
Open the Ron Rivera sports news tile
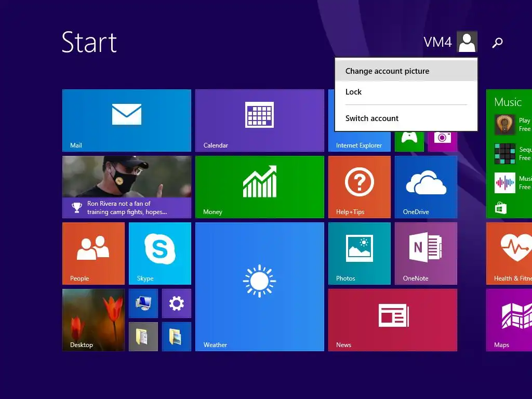click(x=127, y=187)
